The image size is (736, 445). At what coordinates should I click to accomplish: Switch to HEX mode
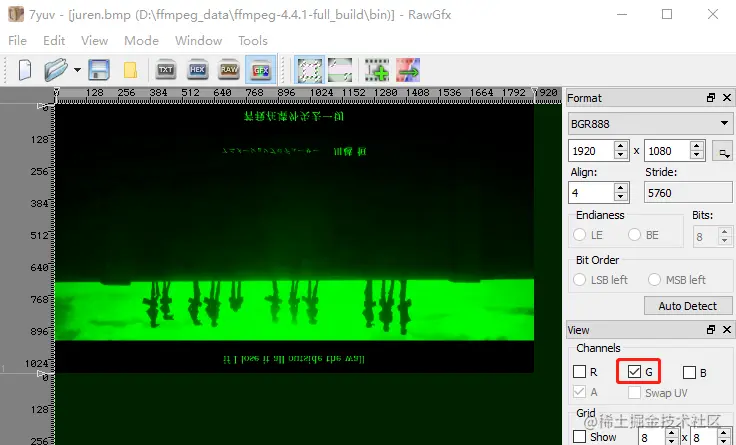[x=197, y=70]
